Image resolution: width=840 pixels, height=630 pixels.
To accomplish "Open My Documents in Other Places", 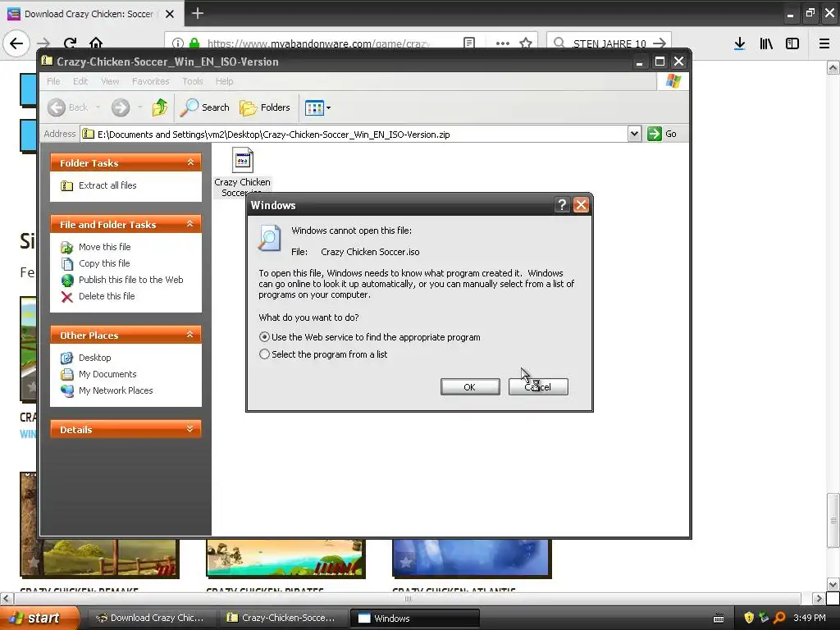I will [x=107, y=374].
